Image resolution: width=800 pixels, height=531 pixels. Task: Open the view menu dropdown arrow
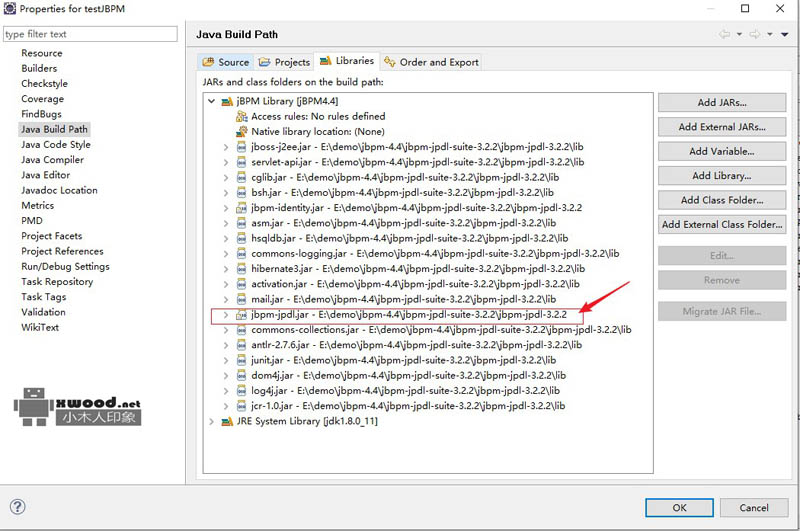(785, 34)
